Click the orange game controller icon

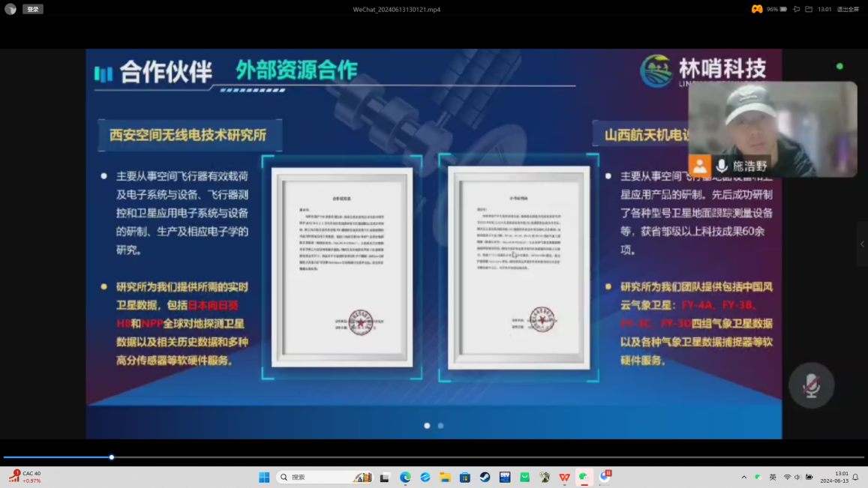pos(757,9)
